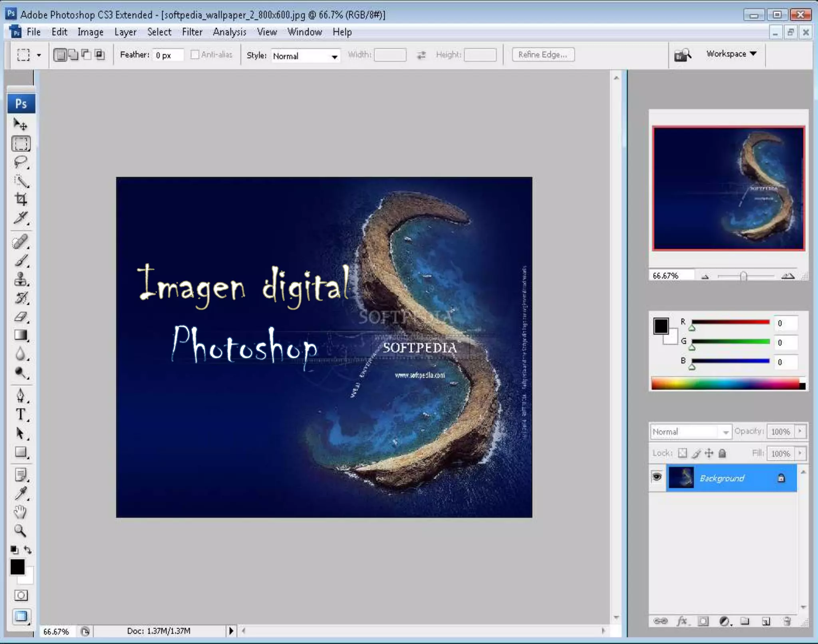Click the Feather input field
This screenshot has width=818, height=644.
click(x=168, y=56)
